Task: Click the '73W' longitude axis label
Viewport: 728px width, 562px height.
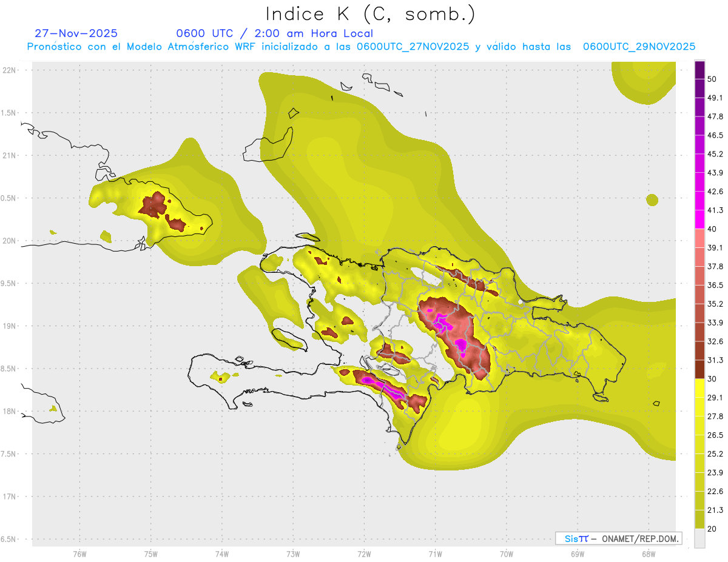Action: click(x=293, y=554)
